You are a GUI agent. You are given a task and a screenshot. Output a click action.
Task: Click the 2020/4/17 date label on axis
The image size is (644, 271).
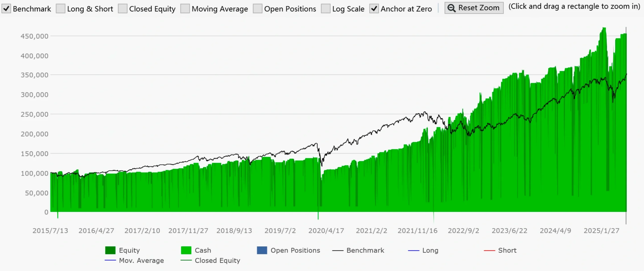326,231
